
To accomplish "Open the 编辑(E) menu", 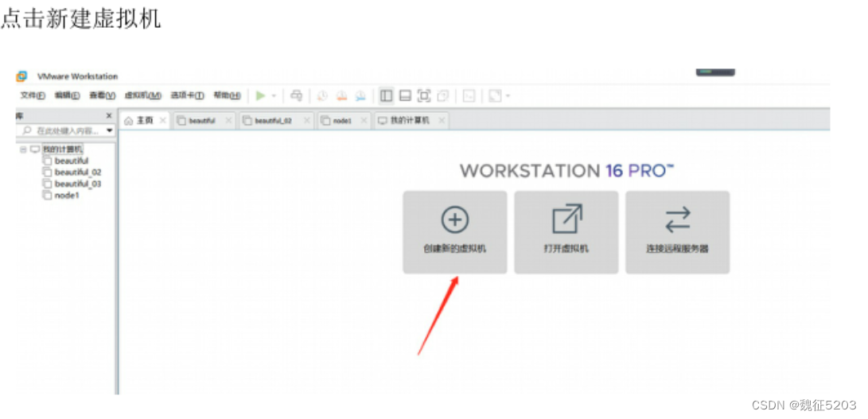I will click(67, 95).
